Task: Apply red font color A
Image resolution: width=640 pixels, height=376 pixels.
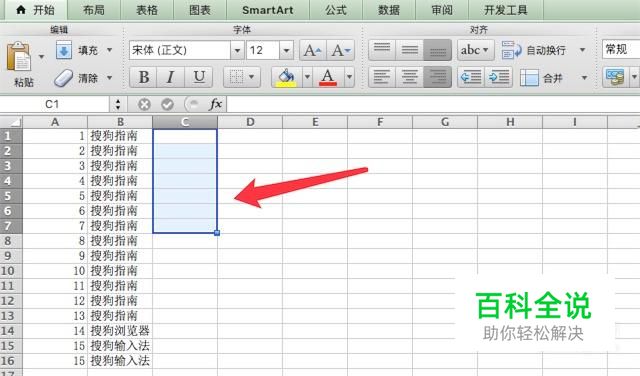Action: [328, 77]
